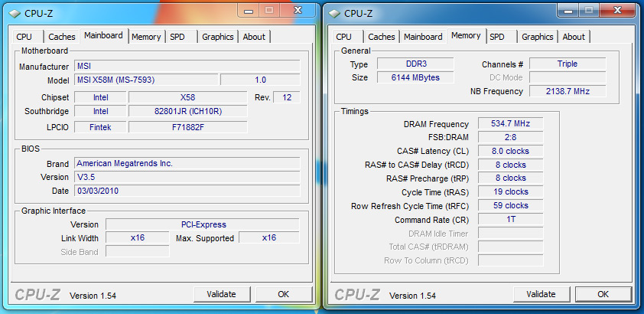
Task: Click the memory Type value DDR3
Action: click(x=415, y=64)
